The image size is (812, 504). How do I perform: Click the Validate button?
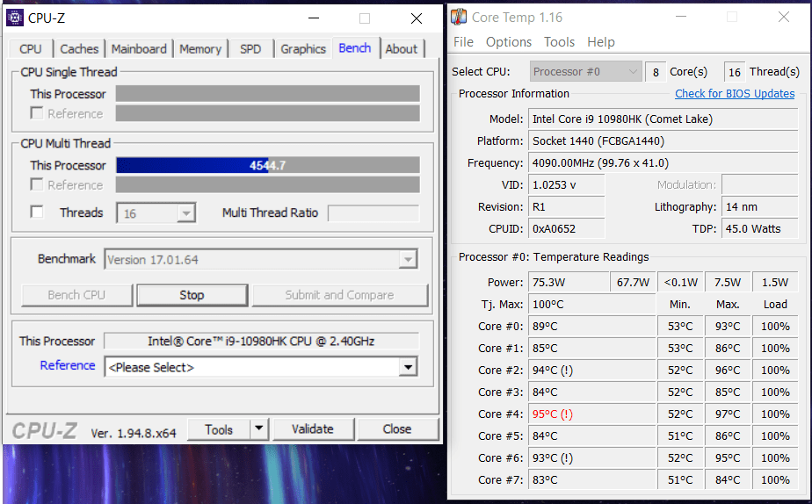click(313, 429)
